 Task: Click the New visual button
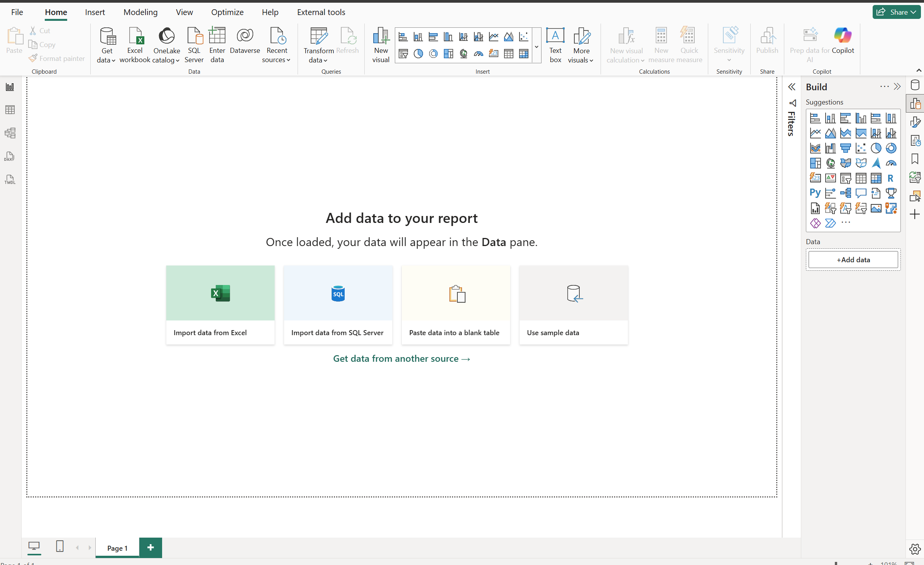tap(381, 44)
